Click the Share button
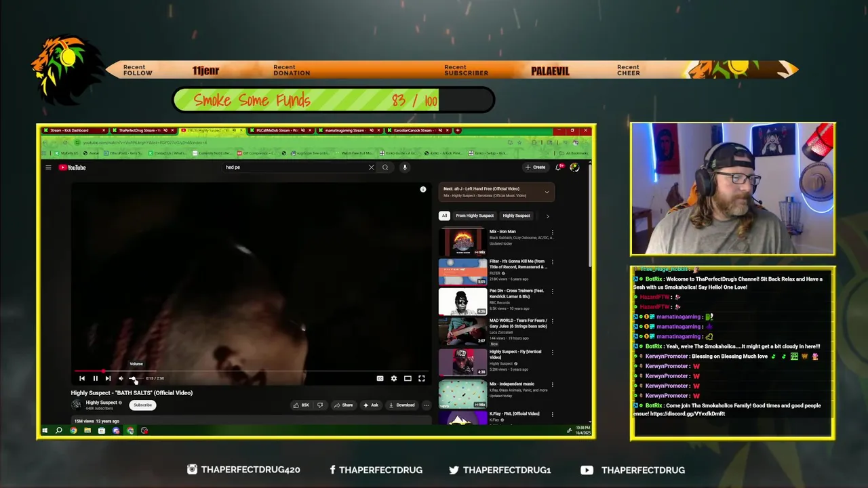The image size is (868, 488). click(x=343, y=405)
